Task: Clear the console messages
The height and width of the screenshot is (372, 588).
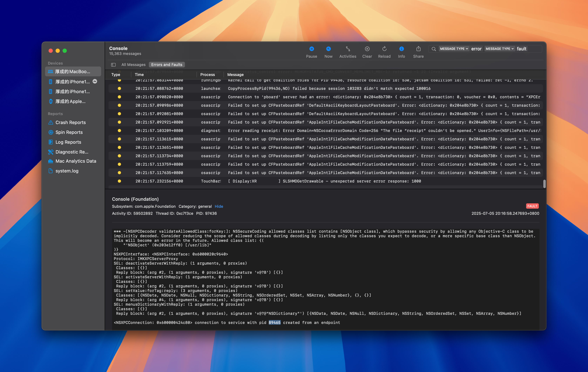Action: click(x=367, y=52)
